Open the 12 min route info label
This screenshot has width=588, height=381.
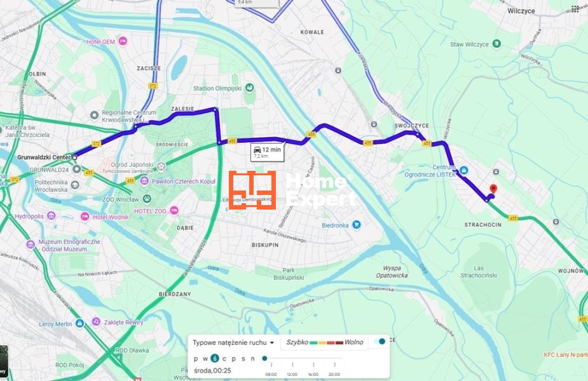(268, 152)
